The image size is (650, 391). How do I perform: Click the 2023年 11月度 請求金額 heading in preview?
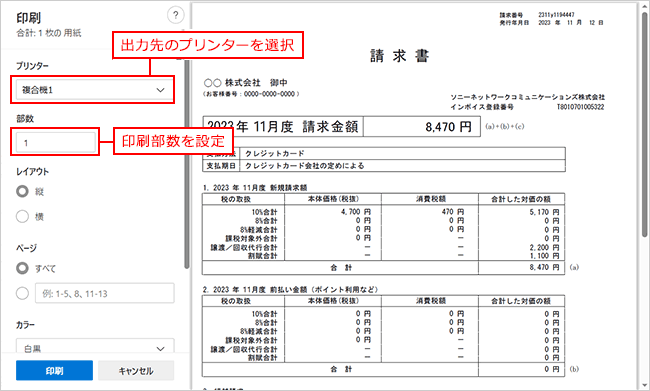click(x=283, y=126)
